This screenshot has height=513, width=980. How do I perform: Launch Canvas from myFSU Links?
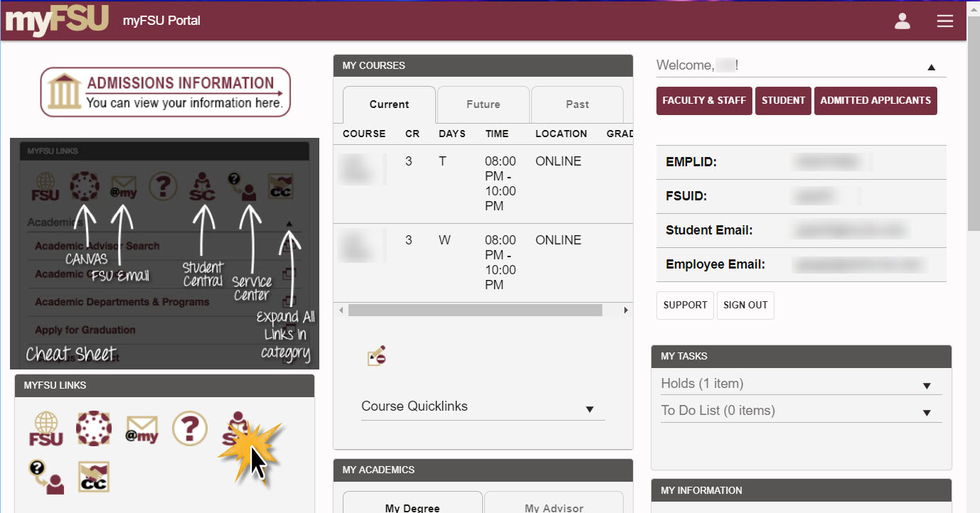pyautogui.click(x=94, y=428)
